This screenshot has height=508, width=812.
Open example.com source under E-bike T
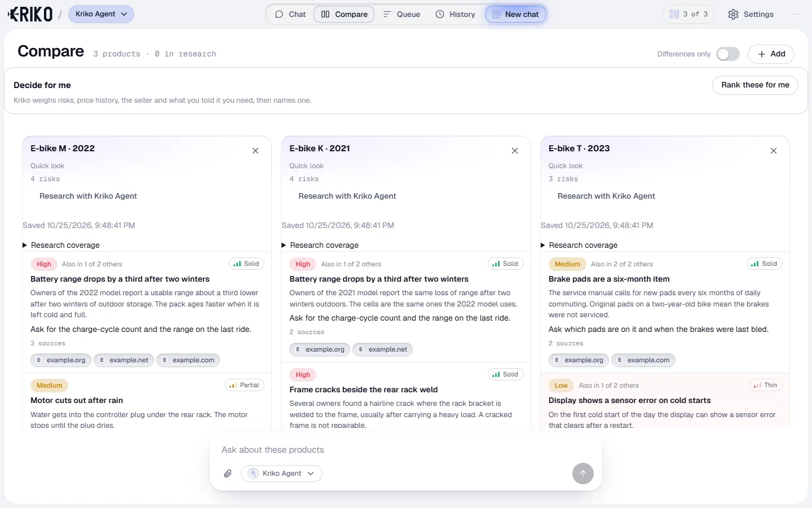tap(643, 360)
